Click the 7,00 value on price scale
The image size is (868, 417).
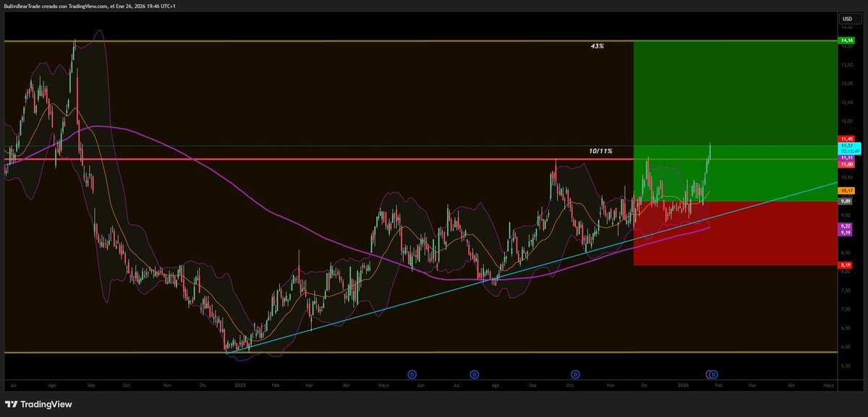846,309
